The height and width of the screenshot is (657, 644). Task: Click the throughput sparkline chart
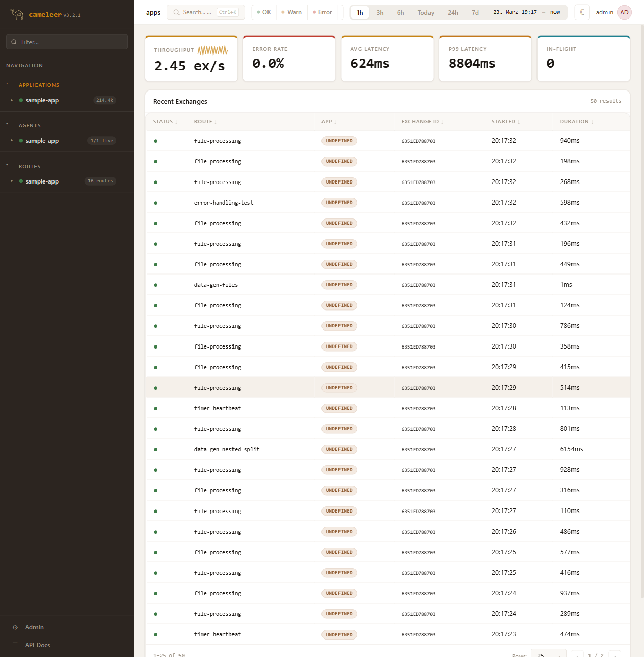[212, 50]
